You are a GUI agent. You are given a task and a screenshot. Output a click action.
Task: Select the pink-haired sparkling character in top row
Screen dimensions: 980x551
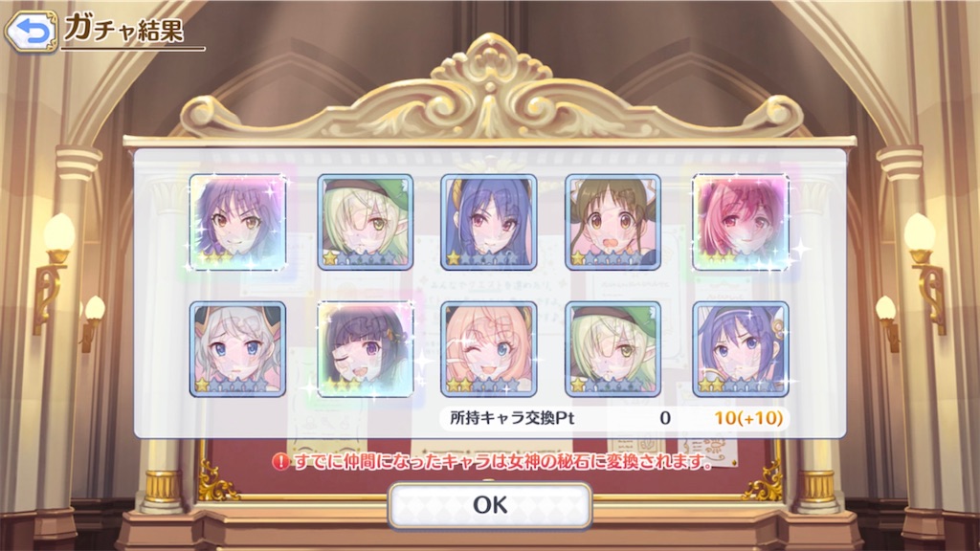tap(741, 222)
